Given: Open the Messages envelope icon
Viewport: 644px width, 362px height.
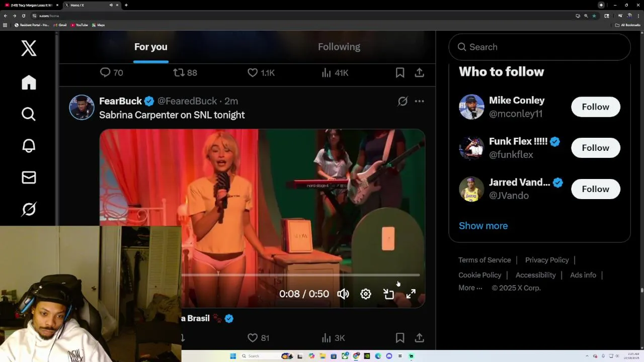Looking at the screenshot, I should pos(29,177).
